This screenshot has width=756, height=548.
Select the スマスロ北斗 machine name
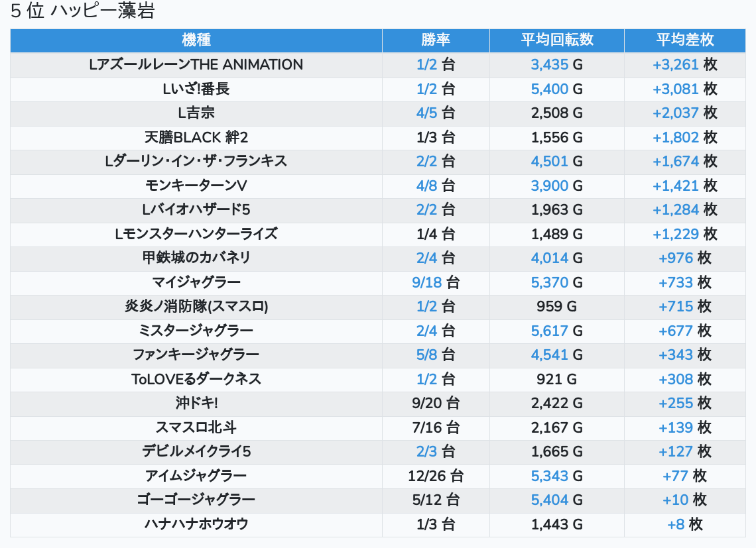point(196,427)
